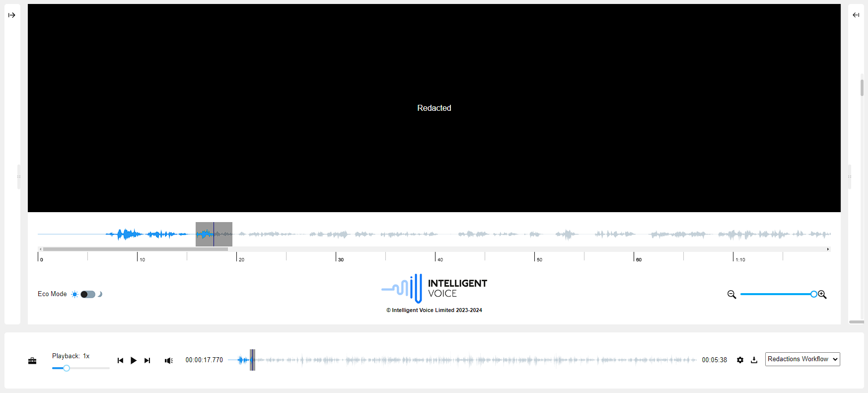This screenshot has height=393, width=868.
Task: Toggle the Eco Mode switch
Action: point(88,294)
